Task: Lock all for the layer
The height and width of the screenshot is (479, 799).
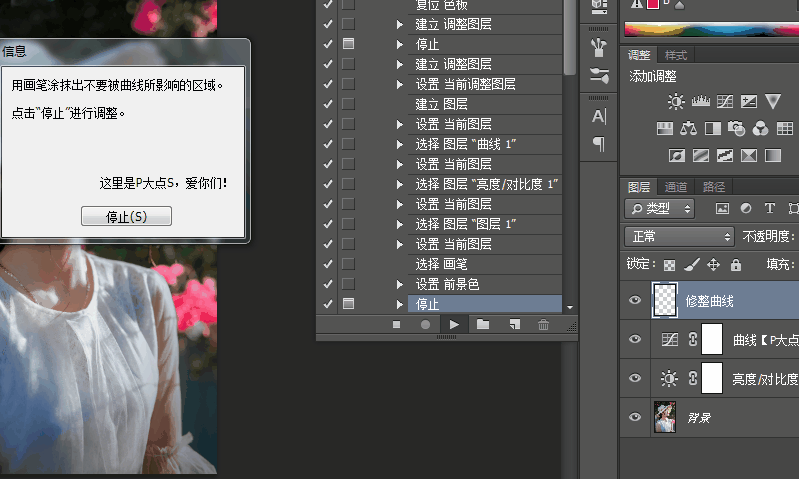Action: click(x=736, y=264)
